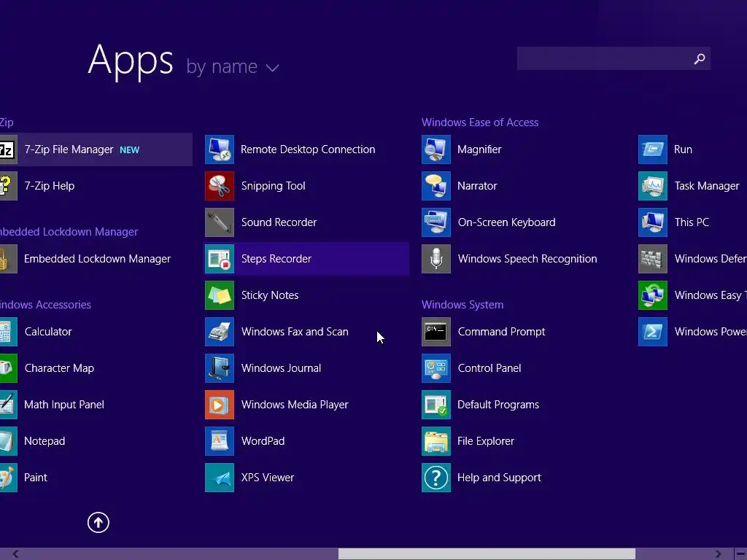The height and width of the screenshot is (560, 747).
Task: Open the Task Manager icon
Action: (653, 186)
